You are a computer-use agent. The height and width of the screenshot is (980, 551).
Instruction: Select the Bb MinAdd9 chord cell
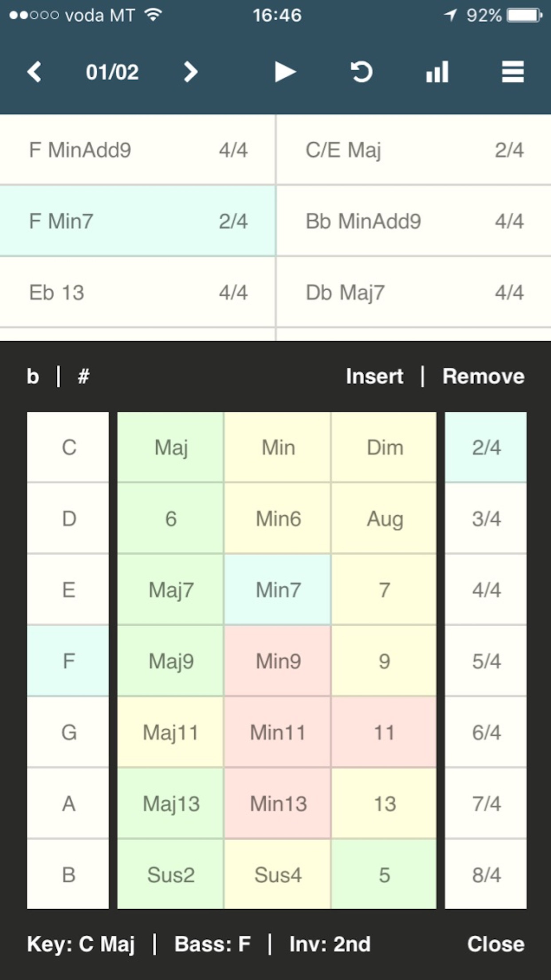(413, 221)
